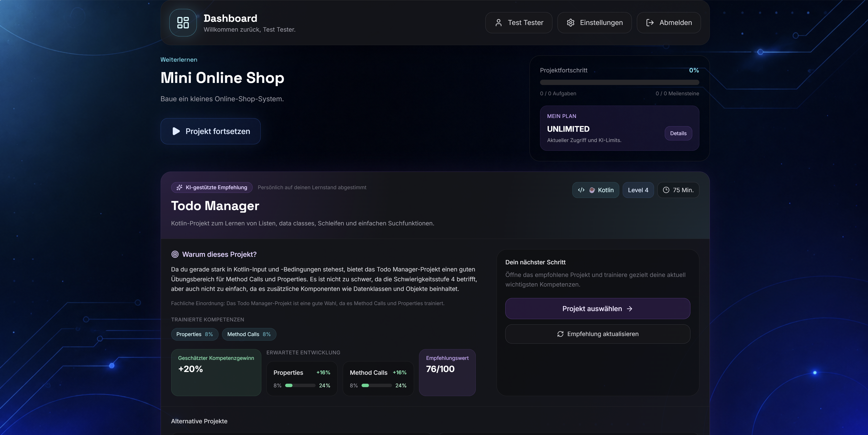
Task: Click the code brackets icon in Kotlin badge
Action: [581, 190]
